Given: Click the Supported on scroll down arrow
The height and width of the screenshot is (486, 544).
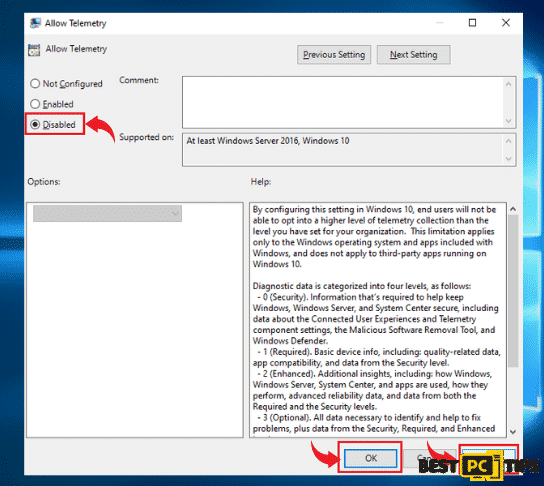Looking at the screenshot, I should [509, 159].
